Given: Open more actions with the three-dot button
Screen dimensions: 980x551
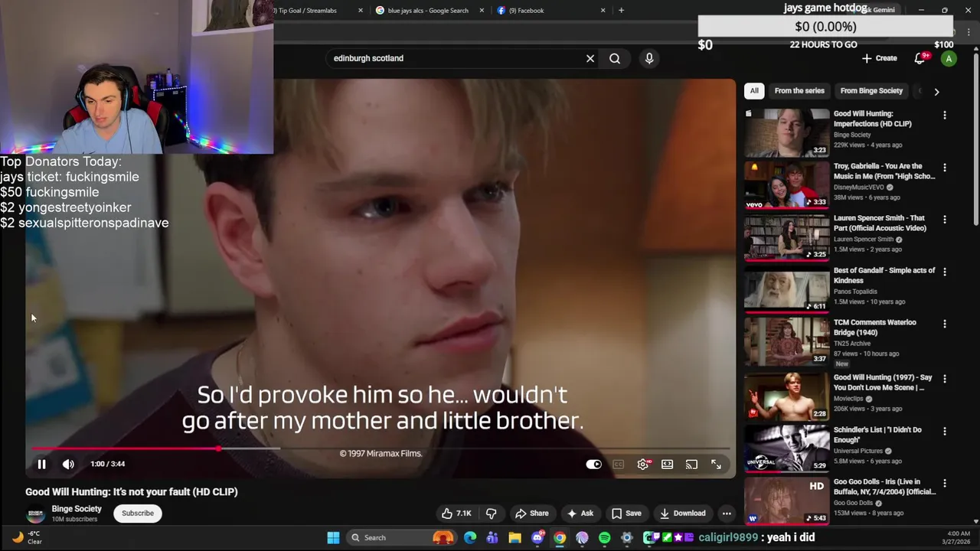Looking at the screenshot, I should coord(727,514).
